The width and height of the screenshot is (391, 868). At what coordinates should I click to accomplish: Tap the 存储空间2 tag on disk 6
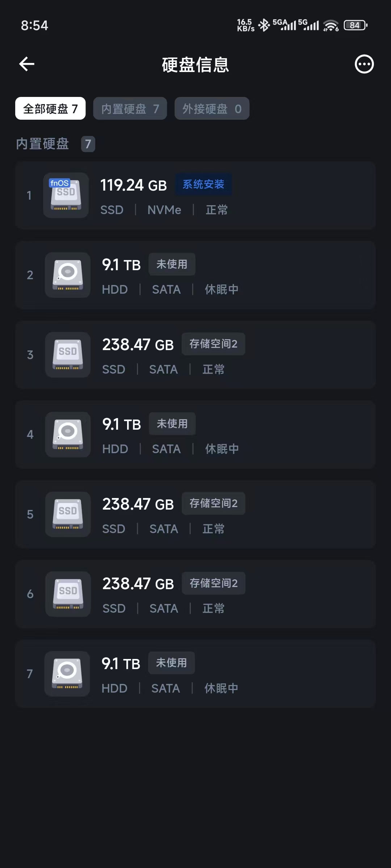point(214,583)
